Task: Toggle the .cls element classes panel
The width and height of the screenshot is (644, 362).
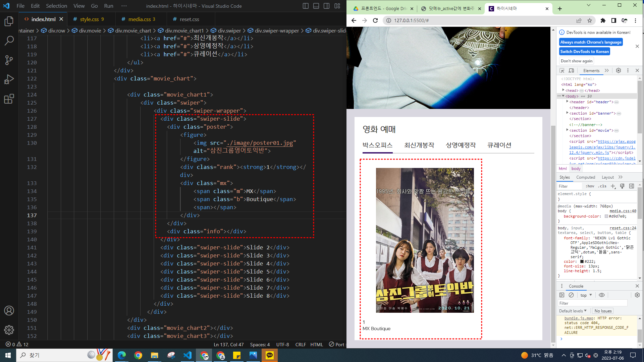Action: tap(603, 186)
